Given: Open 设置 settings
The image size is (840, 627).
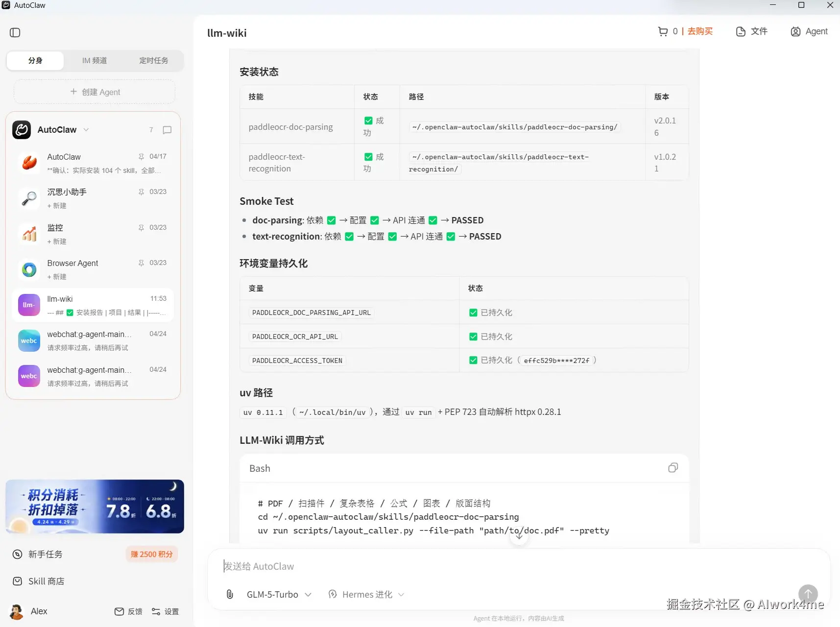Looking at the screenshot, I should 165,611.
